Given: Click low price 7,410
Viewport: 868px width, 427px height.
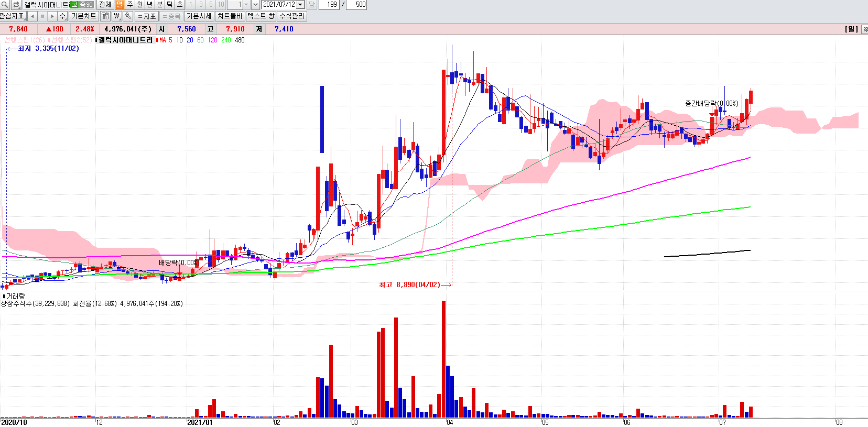Looking at the screenshot, I should coord(284,29).
